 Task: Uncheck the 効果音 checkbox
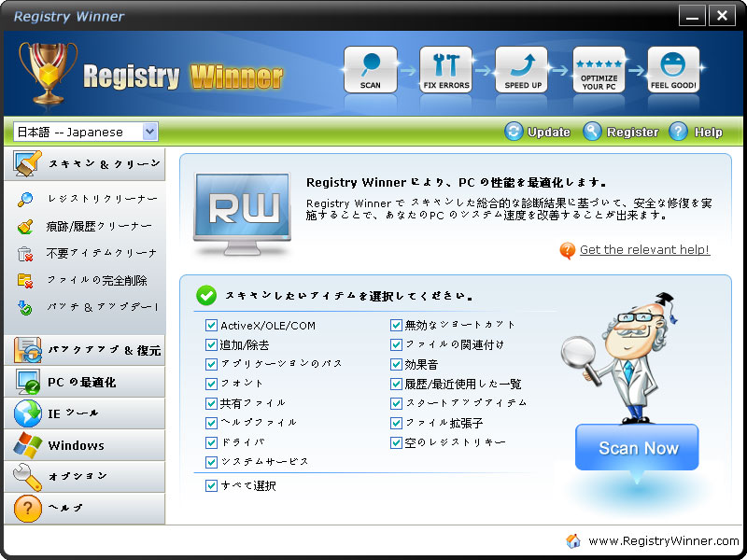[x=396, y=364]
